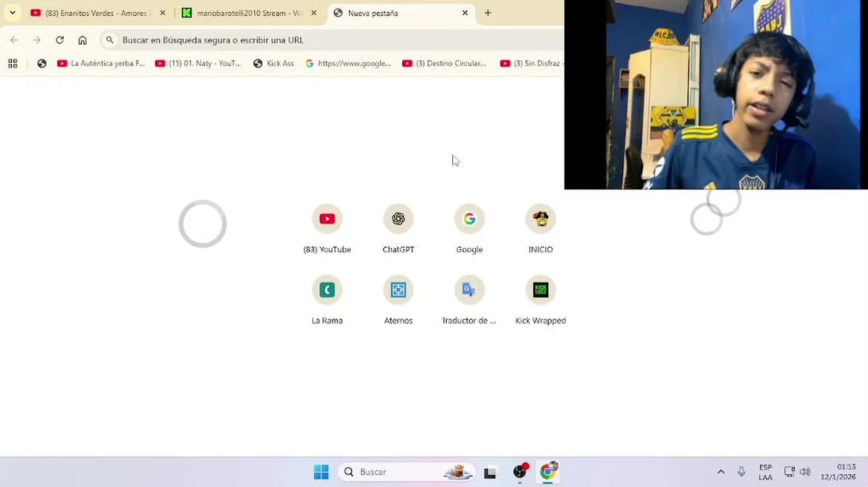Open the (15) 01. Naty bookmark
868x487 pixels.
click(198, 63)
